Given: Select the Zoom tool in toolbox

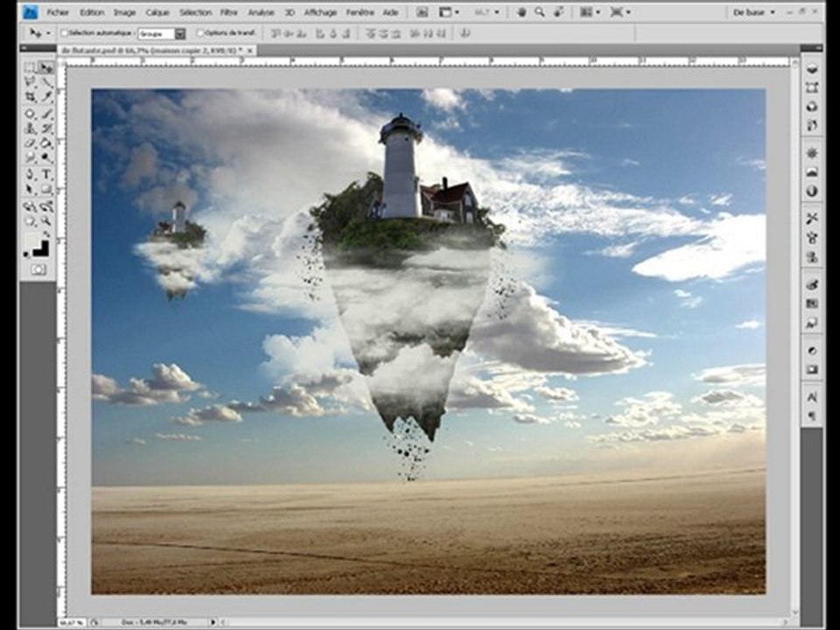Looking at the screenshot, I should pos(46,220).
